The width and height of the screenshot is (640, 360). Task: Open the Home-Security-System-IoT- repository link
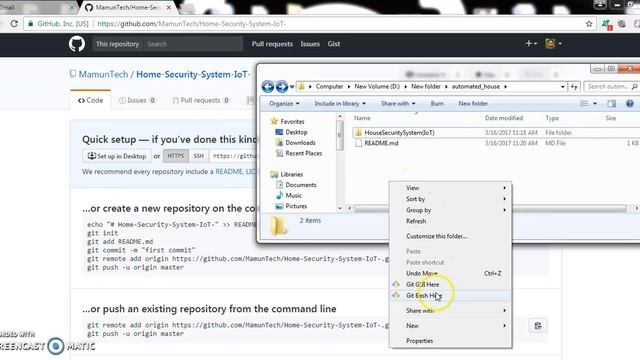point(193,74)
